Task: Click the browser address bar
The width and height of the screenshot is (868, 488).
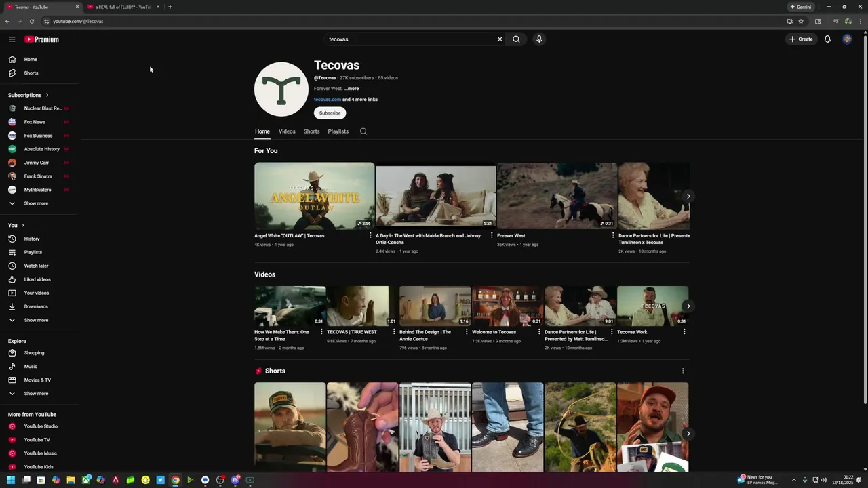Action: [407, 21]
